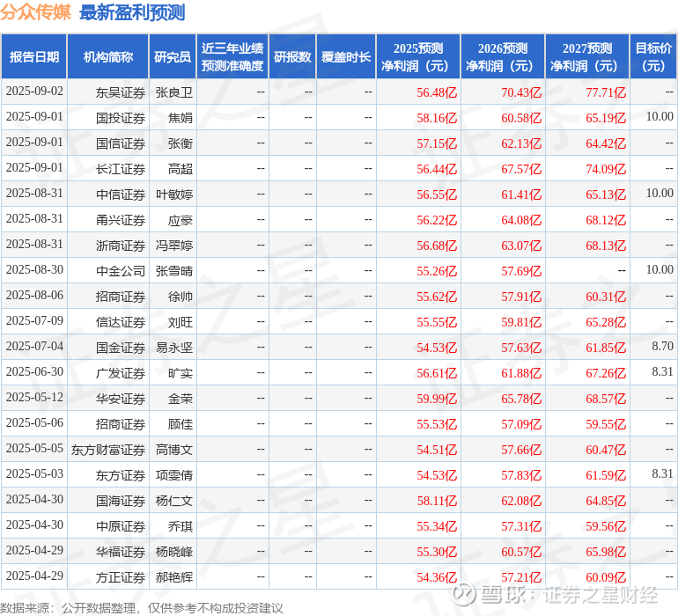Click analyst name 张良卫
The height and width of the screenshot is (616, 678).
173,92
